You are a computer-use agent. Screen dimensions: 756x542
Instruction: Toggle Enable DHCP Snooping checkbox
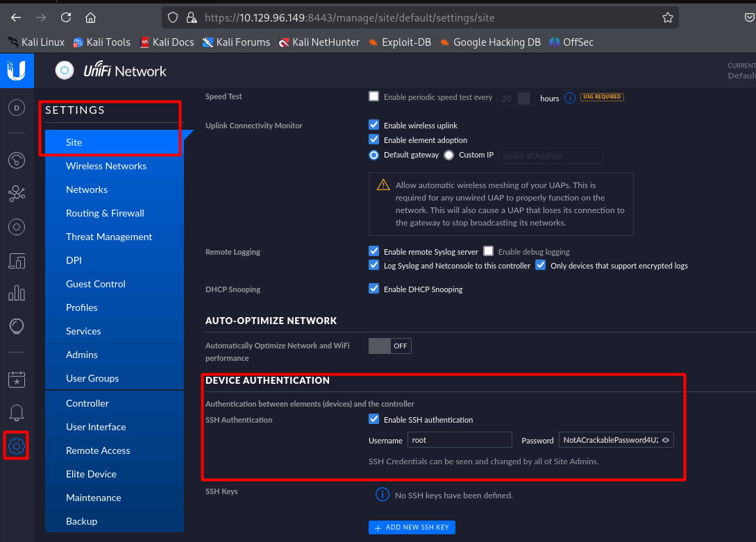click(x=373, y=288)
